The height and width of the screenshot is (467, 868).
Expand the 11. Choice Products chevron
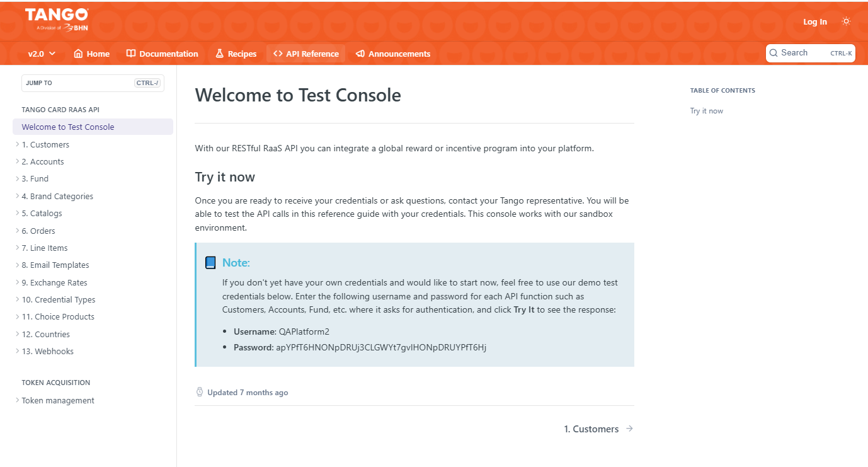17,316
